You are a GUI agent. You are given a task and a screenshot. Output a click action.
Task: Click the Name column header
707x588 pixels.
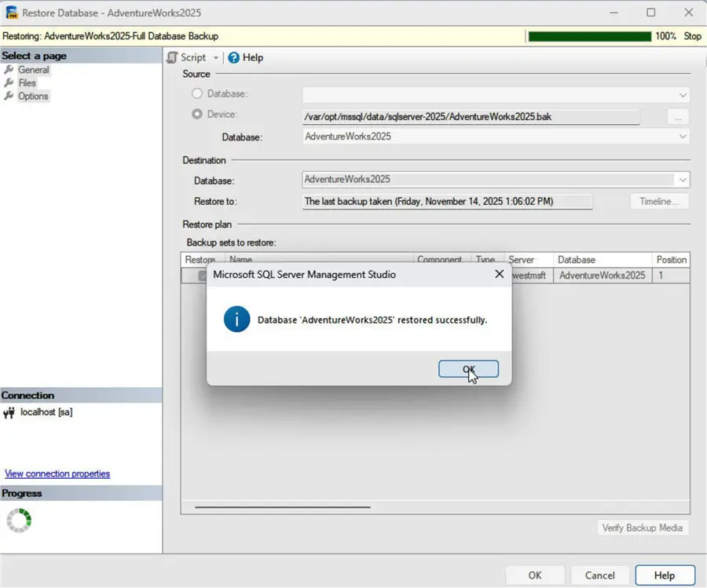[319, 259]
